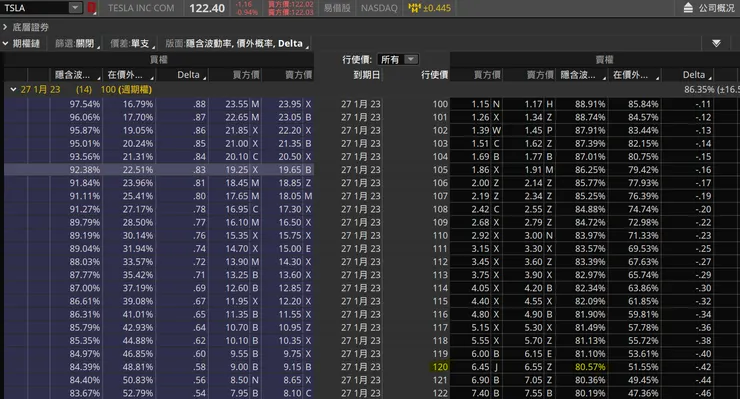Image resolution: width=740 pixels, height=399 pixels.
Task: Collapse the 27 1月 23 expiration row
Action: [13, 89]
